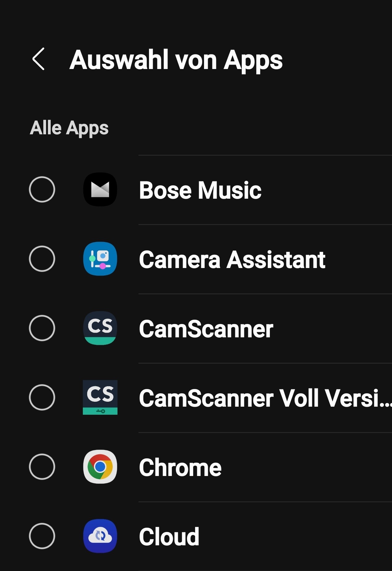The width and height of the screenshot is (392, 571).
Task: Tap the Chrome text label
Action: 180,467
